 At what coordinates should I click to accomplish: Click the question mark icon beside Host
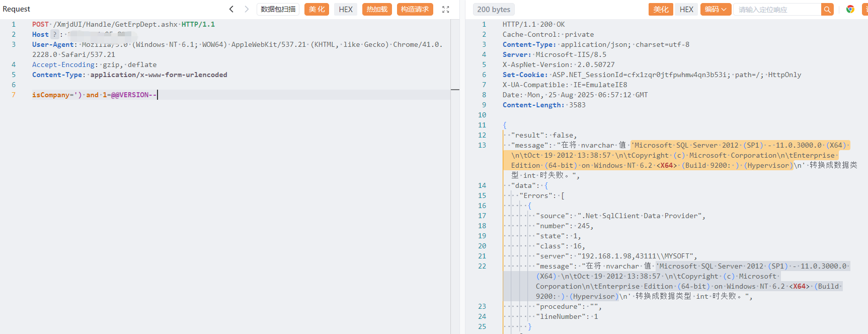(x=54, y=34)
